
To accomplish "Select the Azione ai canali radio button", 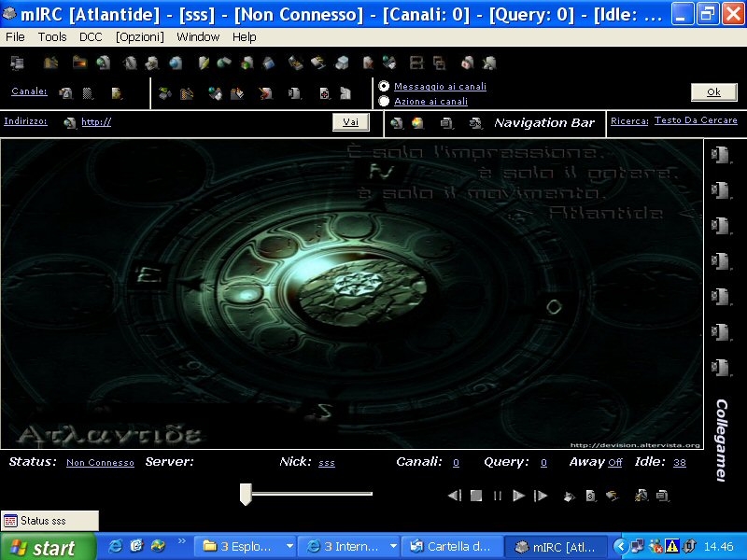I will [x=384, y=101].
